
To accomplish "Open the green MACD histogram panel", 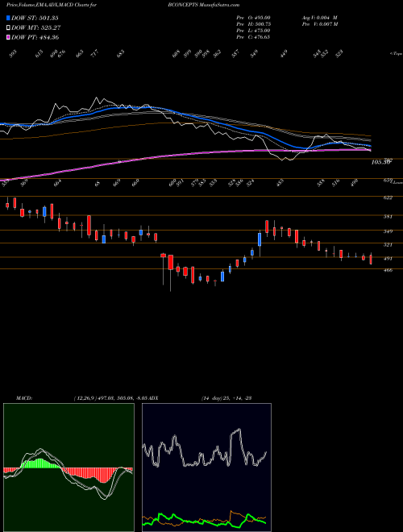I will coord(69,468).
